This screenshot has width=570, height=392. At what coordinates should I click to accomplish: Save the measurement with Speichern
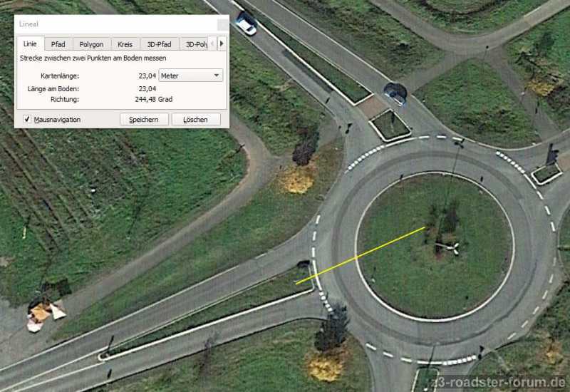[144, 119]
